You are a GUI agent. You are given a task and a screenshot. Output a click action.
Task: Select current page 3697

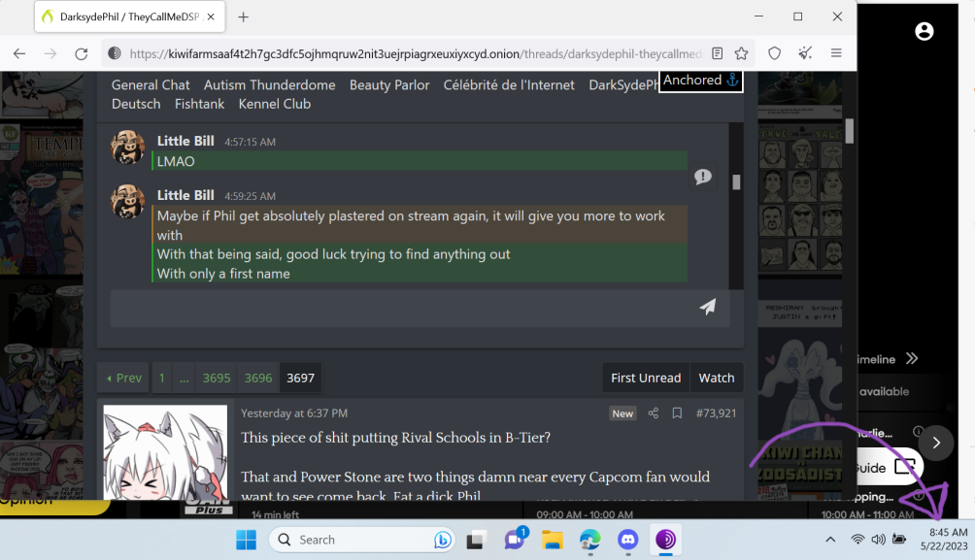pos(300,378)
